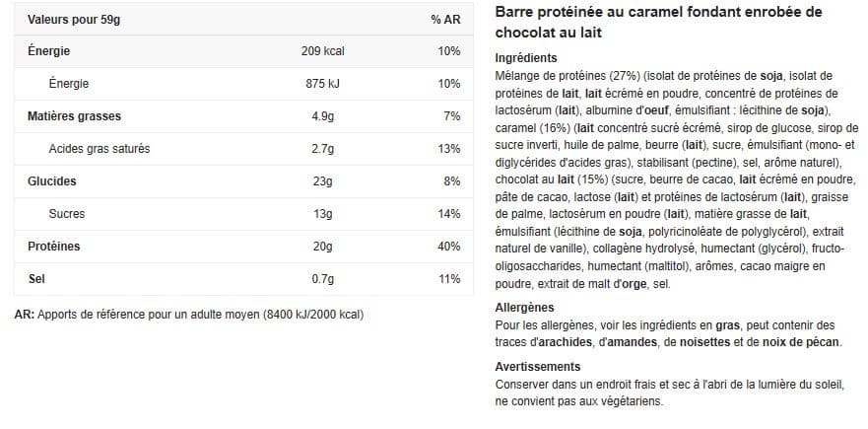
Task: Select the '% AR' column header
Action: click(x=445, y=20)
